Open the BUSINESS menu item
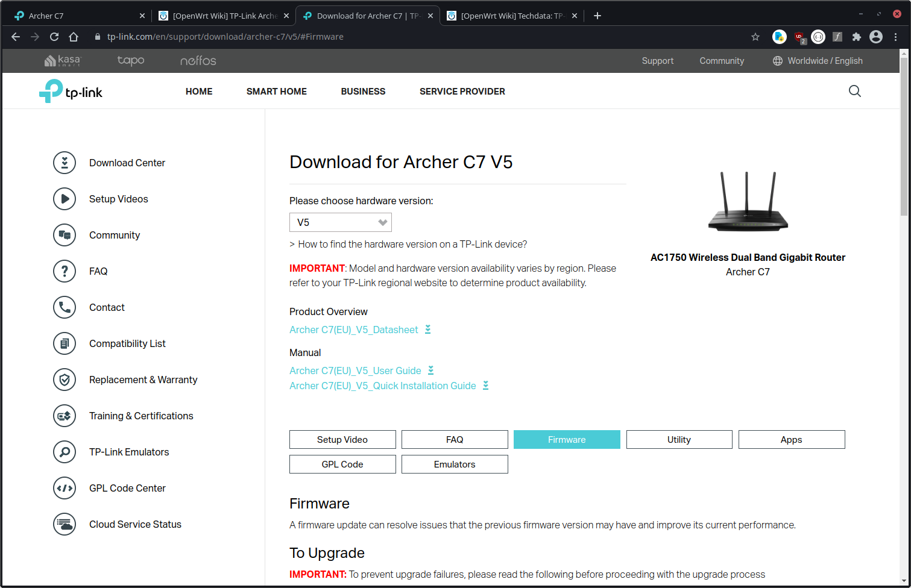Viewport: 911px width, 588px height. (363, 92)
